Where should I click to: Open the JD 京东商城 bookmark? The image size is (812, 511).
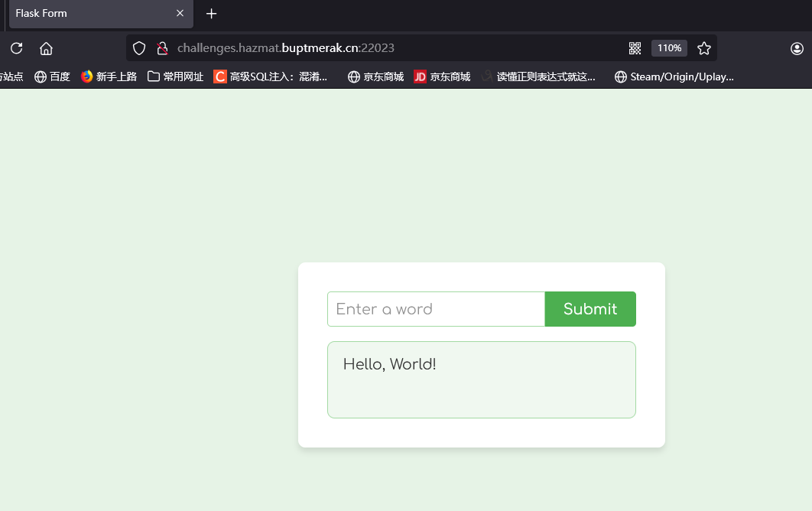click(442, 76)
